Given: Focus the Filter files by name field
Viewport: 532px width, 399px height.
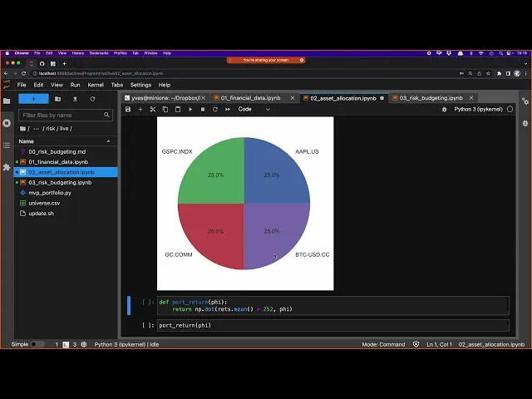Looking at the screenshot, I should [66, 116].
